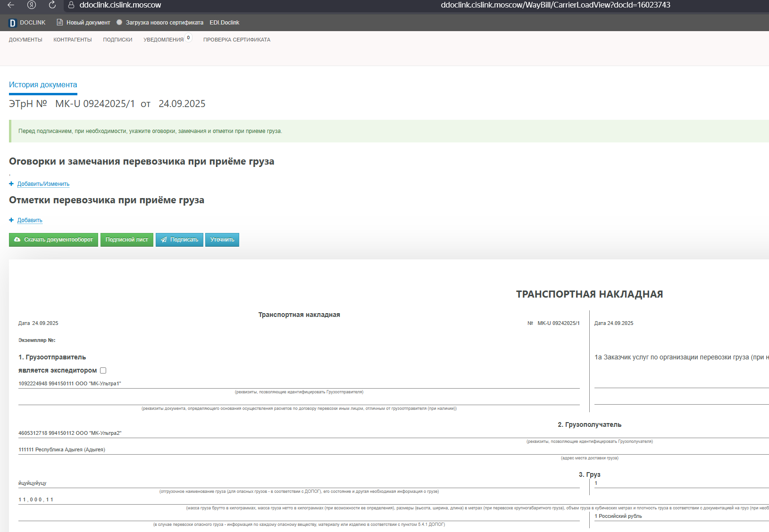Open the ПОДПИСКИ menu

click(117, 40)
